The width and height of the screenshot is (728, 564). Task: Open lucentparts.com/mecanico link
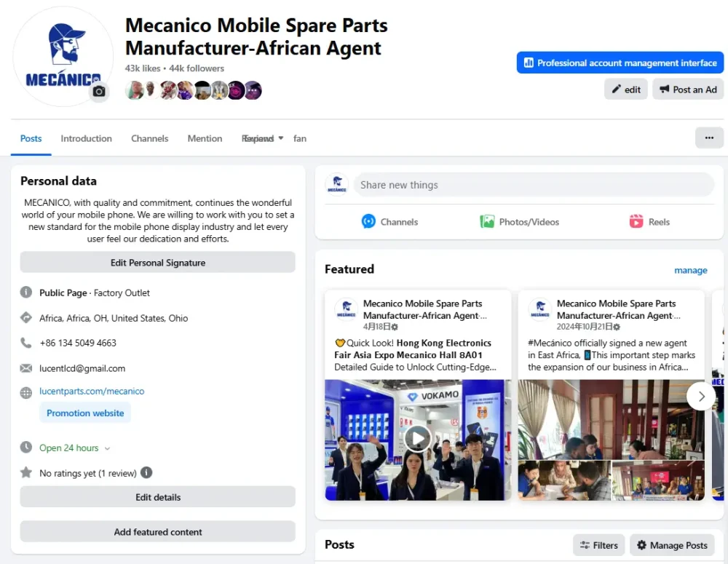[92, 391]
